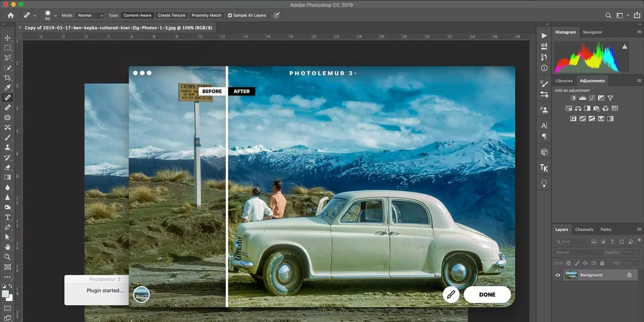Switch to the Channels tab

(584, 229)
